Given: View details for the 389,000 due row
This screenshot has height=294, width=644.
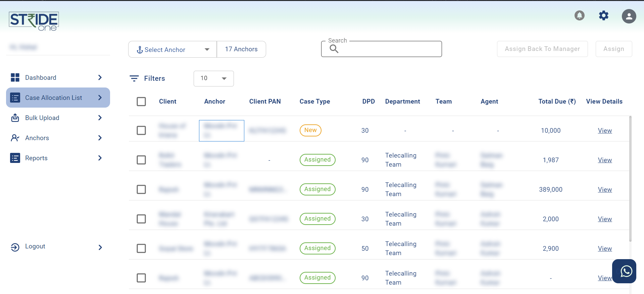Looking at the screenshot, I should pyautogui.click(x=605, y=189).
